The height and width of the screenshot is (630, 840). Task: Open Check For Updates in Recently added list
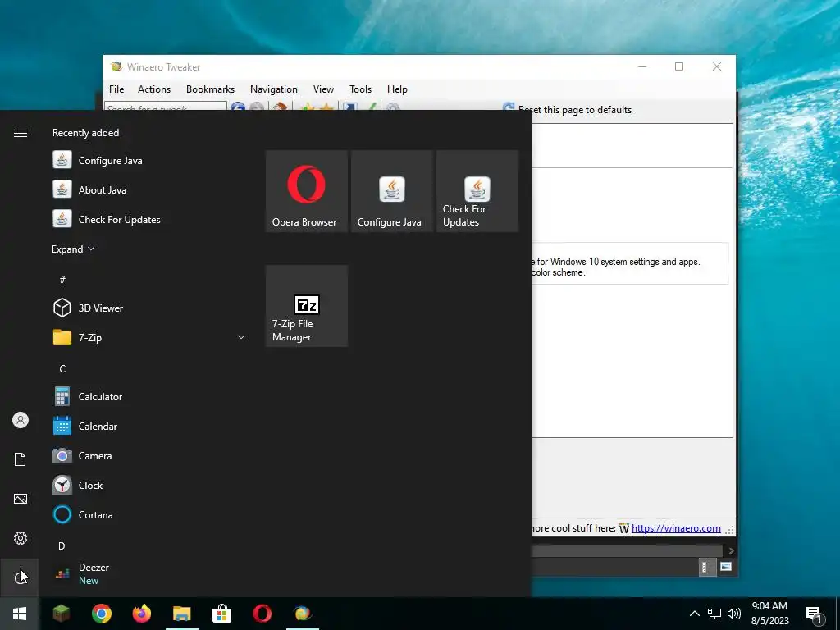tap(149, 219)
